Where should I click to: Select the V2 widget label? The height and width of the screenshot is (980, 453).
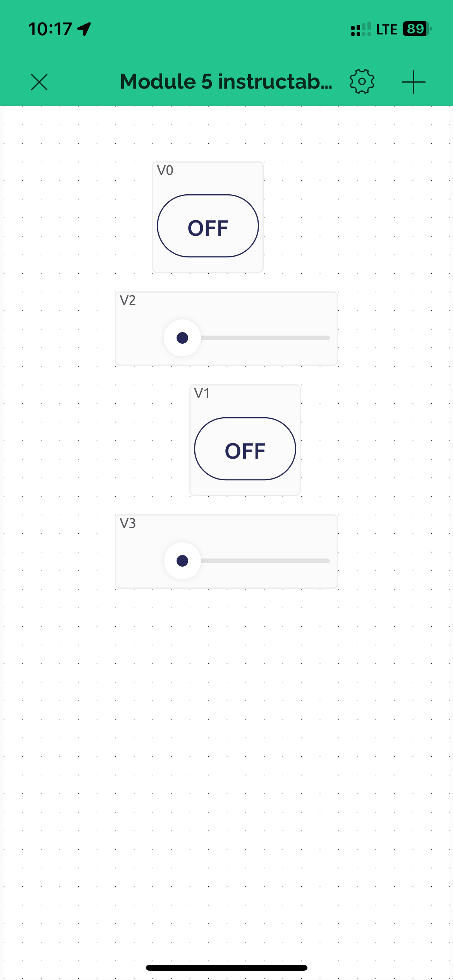(x=128, y=300)
